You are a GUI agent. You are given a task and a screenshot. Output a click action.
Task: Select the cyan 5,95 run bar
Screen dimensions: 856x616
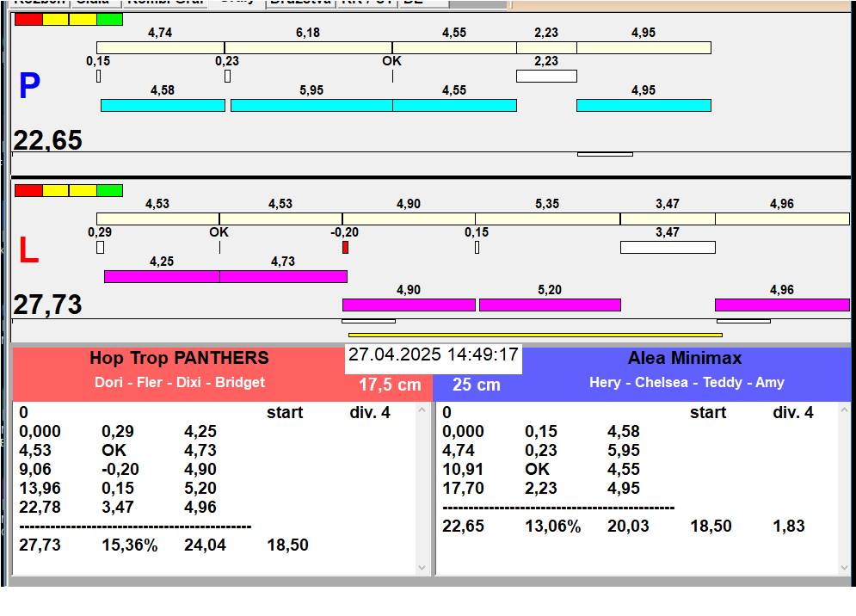(x=311, y=105)
